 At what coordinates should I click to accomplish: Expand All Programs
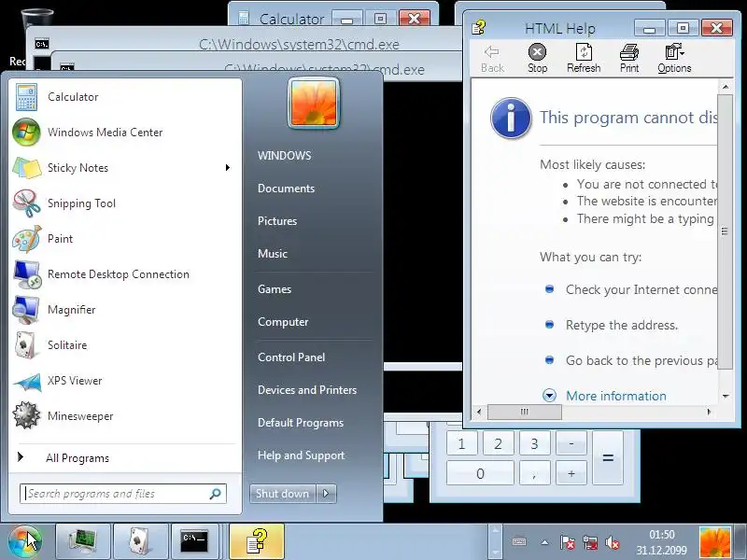tap(125, 458)
